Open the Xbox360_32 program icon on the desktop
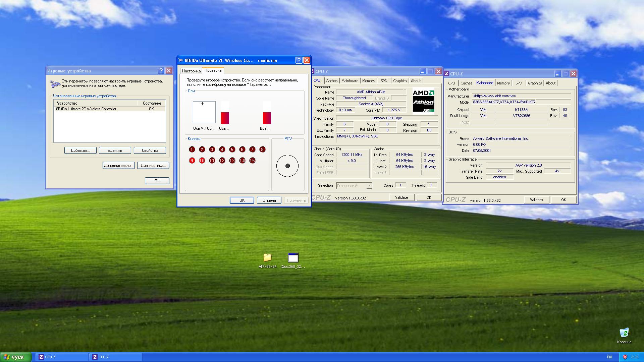The width and height of the screenshot is (644, 362). (x=293, y=258)
